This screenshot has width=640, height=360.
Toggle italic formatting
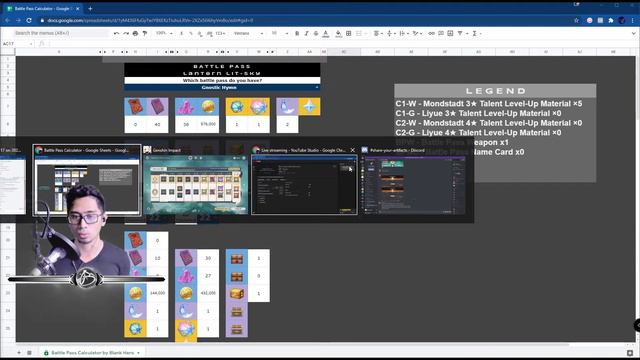tap(307, 33)
